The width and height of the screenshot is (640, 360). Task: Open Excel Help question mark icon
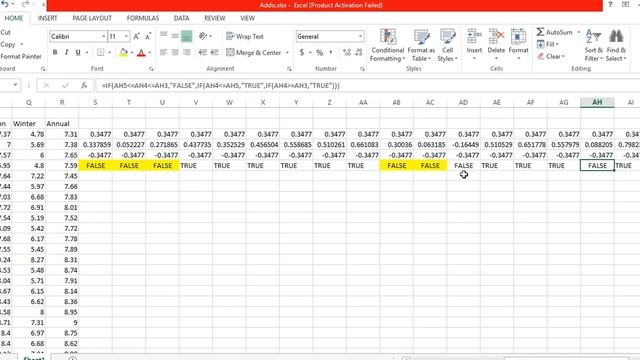pyautogui.click(x=610, y=4)
